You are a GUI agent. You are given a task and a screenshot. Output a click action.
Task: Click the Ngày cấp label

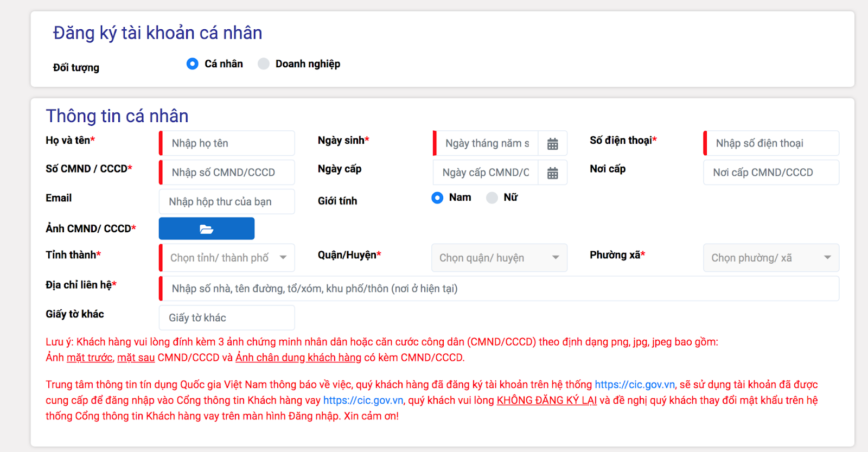(340, 169)
